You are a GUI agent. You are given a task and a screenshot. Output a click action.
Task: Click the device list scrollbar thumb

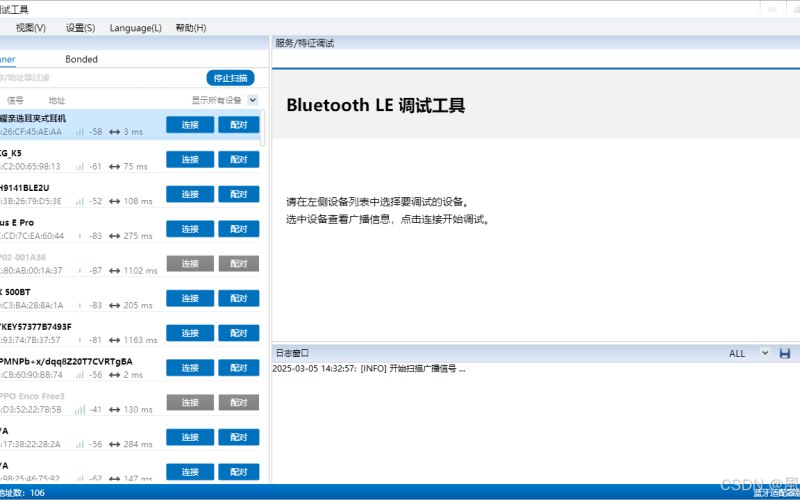pos(263,128)
